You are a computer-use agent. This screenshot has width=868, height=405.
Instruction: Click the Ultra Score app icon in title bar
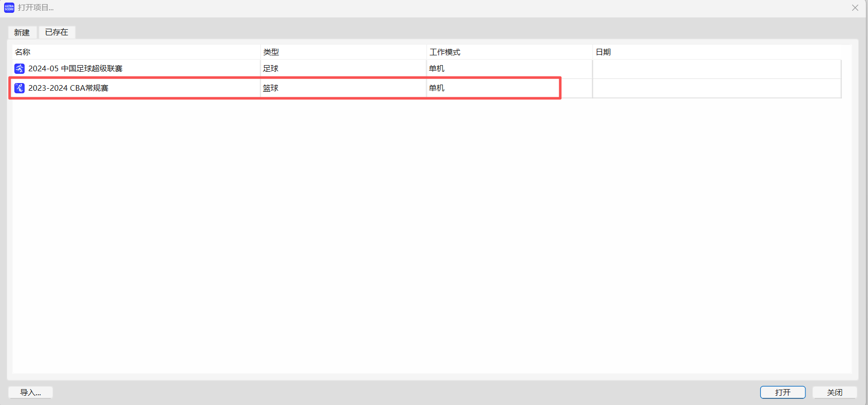(9, 8)
